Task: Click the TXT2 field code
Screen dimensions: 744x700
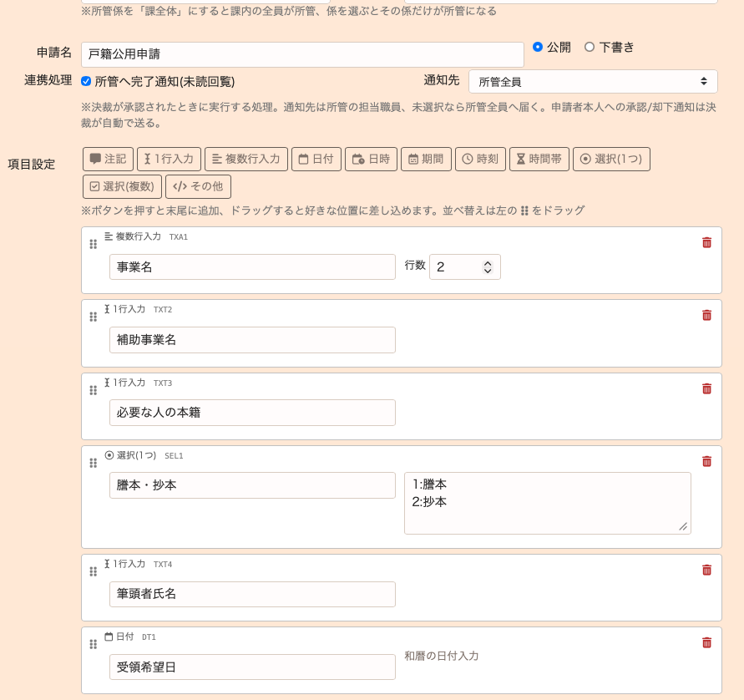Action: (163, 309)
